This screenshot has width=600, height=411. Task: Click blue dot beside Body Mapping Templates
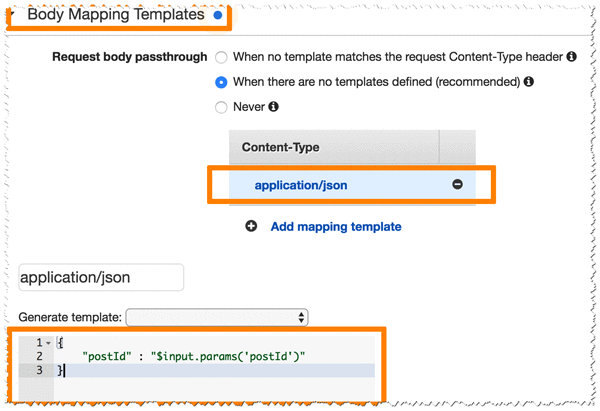click(218, 15)
